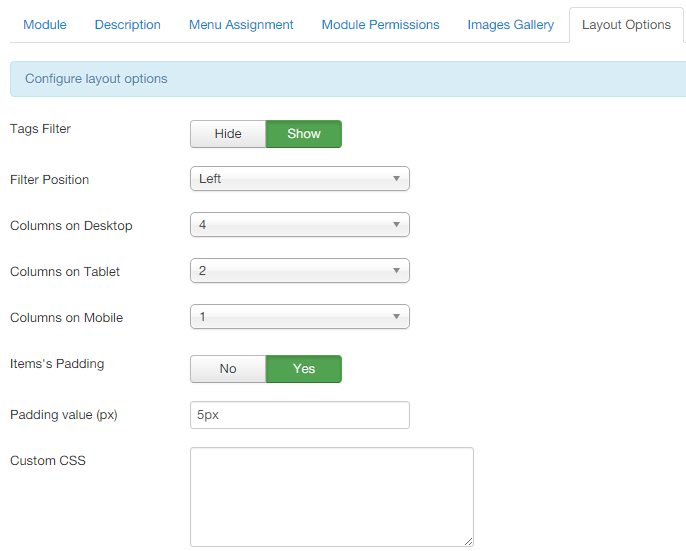The height and width of the screenshot is (551, 686).
Task: Set Items's Padding to Yes
Action: click(x=304, y=369)
